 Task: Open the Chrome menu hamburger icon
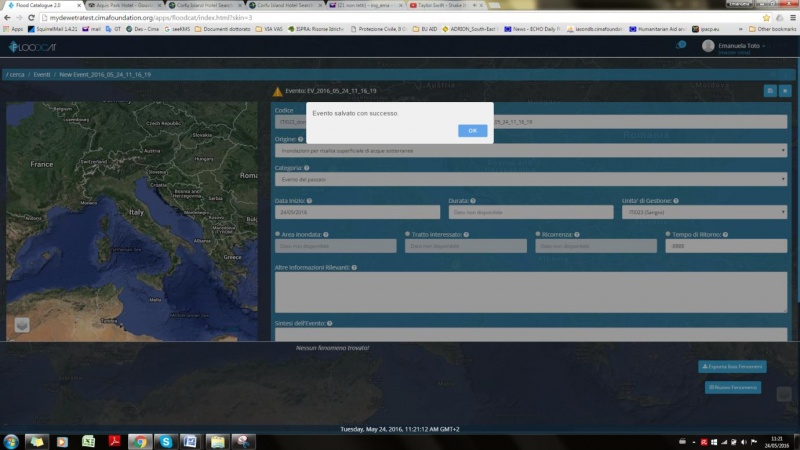click(x=793, y=17)
